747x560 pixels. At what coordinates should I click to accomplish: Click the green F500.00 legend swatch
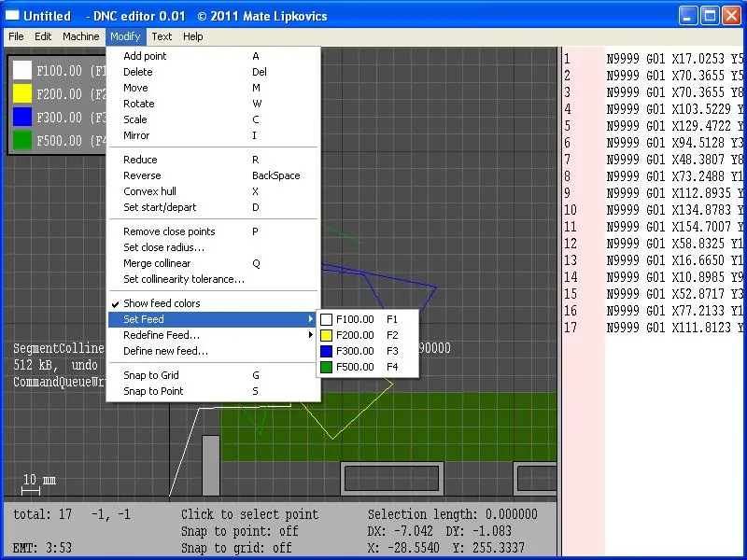[x=22, y=141]
